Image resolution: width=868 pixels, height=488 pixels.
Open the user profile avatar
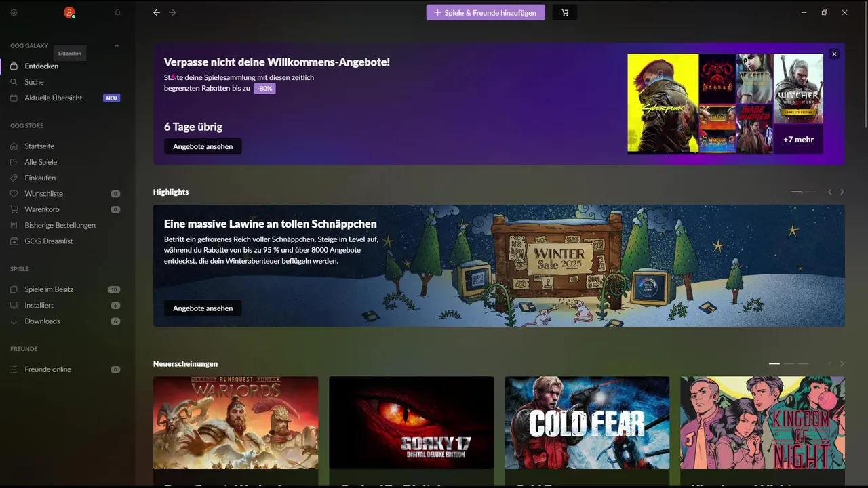69,12
